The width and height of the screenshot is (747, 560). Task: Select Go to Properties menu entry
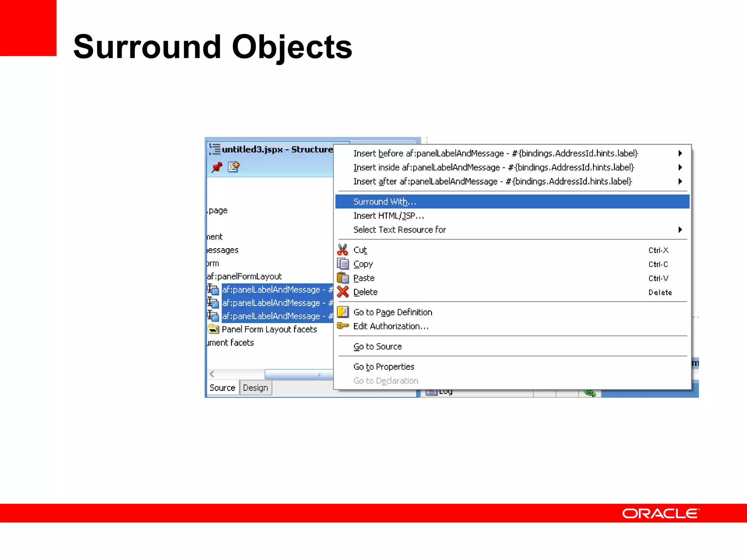[512, 366]
